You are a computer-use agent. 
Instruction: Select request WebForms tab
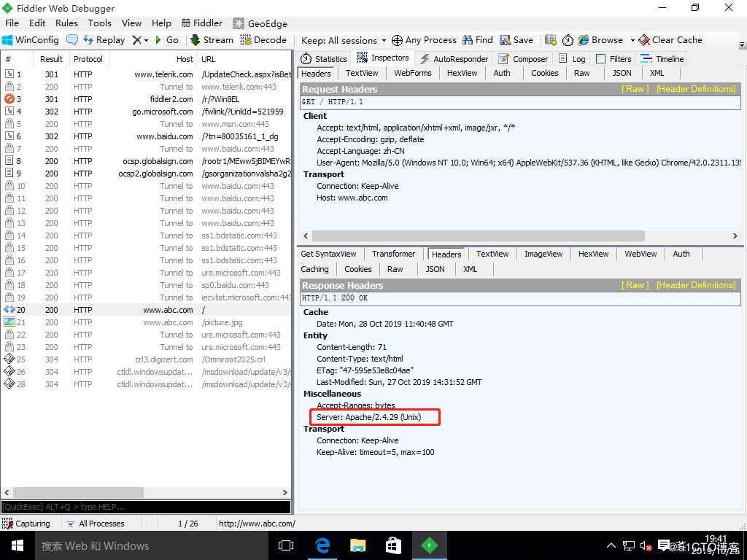click(x=413, y=73)
